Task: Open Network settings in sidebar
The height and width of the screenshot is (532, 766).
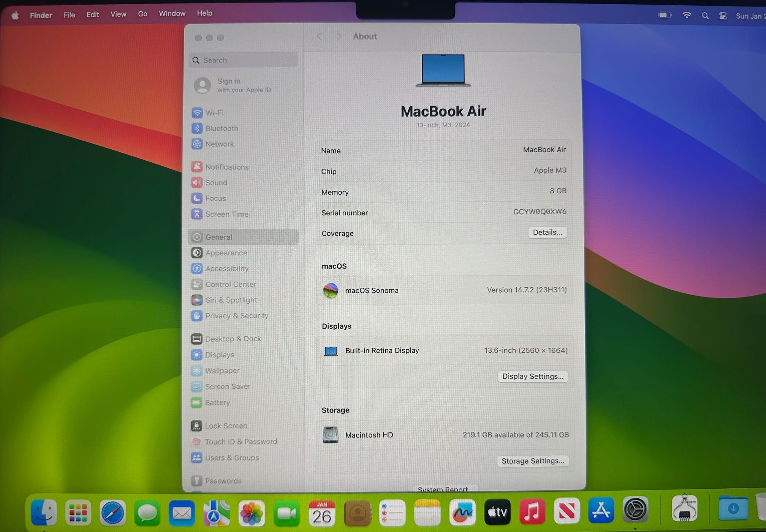Action: click(213, 144)
